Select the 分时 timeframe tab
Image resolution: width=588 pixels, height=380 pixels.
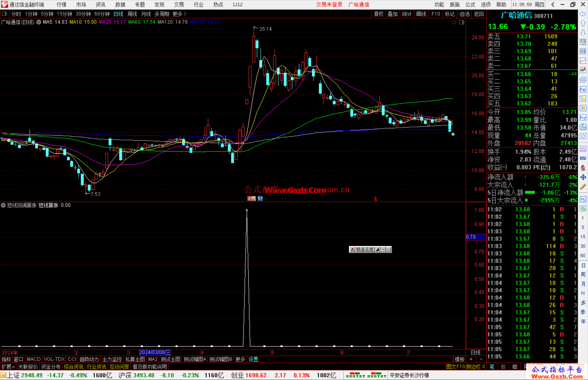pos(16,14)
